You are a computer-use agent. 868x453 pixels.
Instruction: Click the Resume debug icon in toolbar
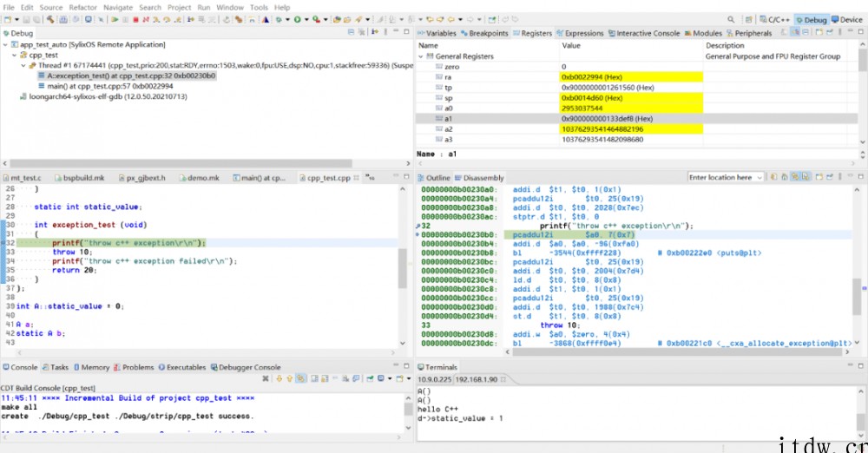[x=115, y=19]
